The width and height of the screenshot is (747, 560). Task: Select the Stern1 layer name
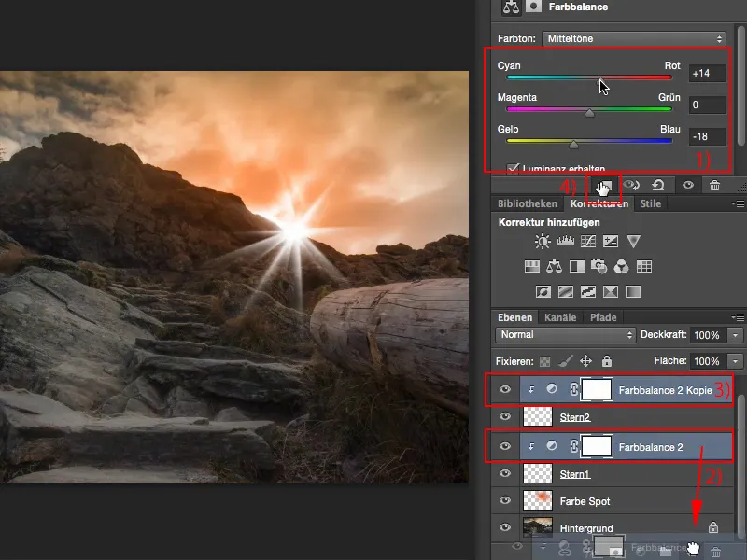point(575,474)
